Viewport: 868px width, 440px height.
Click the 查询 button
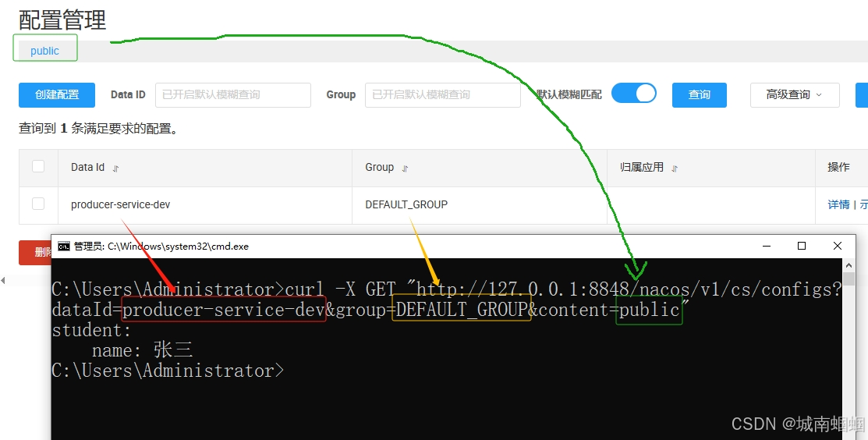[x=700, y=94]
